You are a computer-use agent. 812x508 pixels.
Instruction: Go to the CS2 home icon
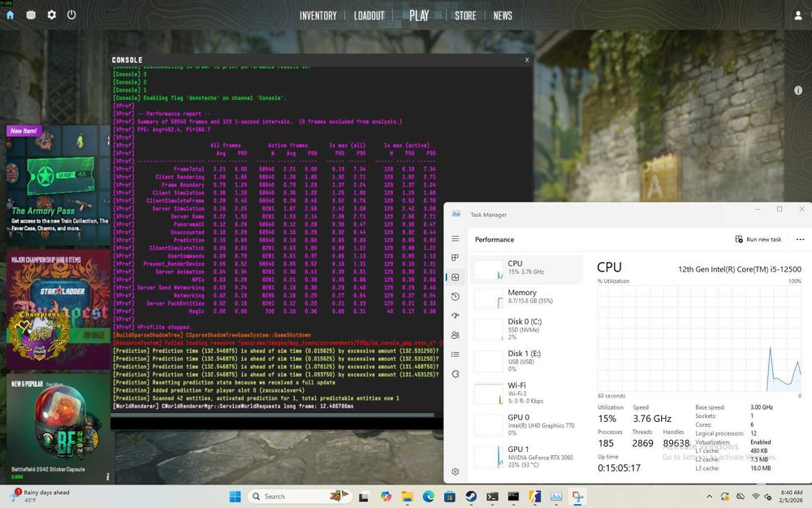click(x=10, y=15)
